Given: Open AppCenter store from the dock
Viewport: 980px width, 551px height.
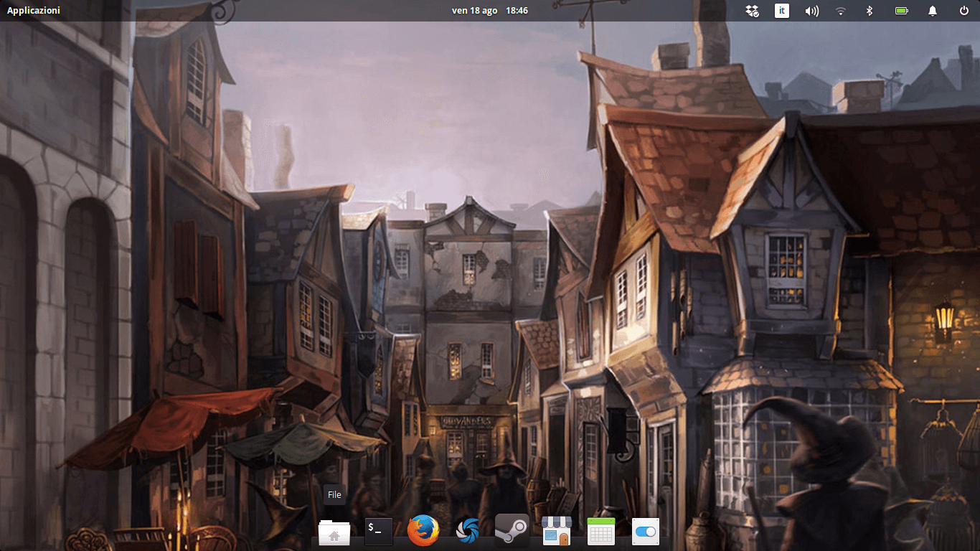Looking at the screenshot, I should [557, 531].
